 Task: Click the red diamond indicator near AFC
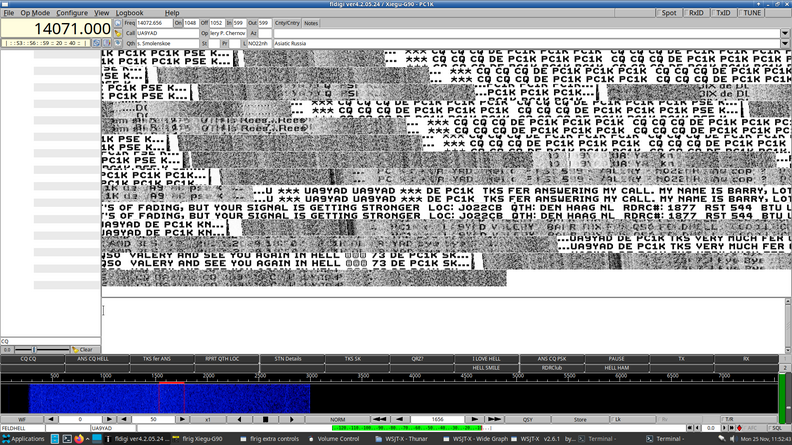pyautogui.click(x=739, y=428)
